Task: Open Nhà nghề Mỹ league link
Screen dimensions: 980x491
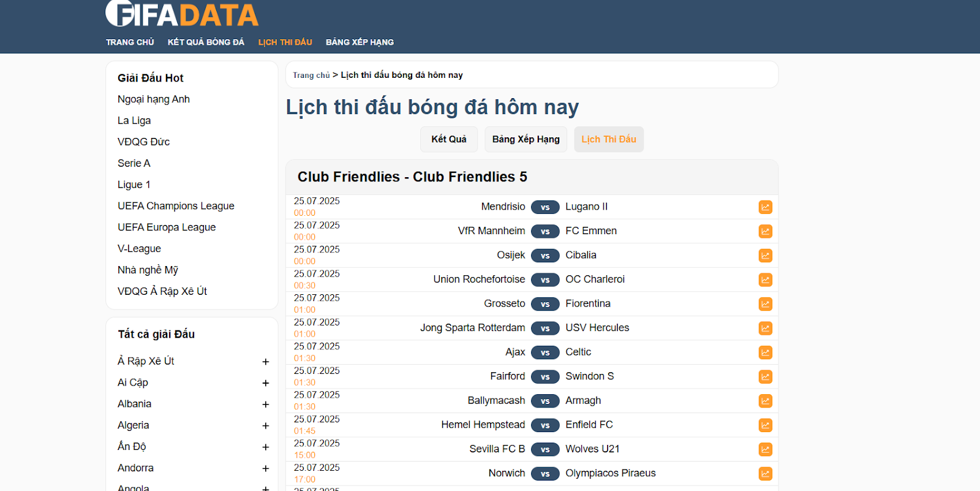Action: point(148,270)
